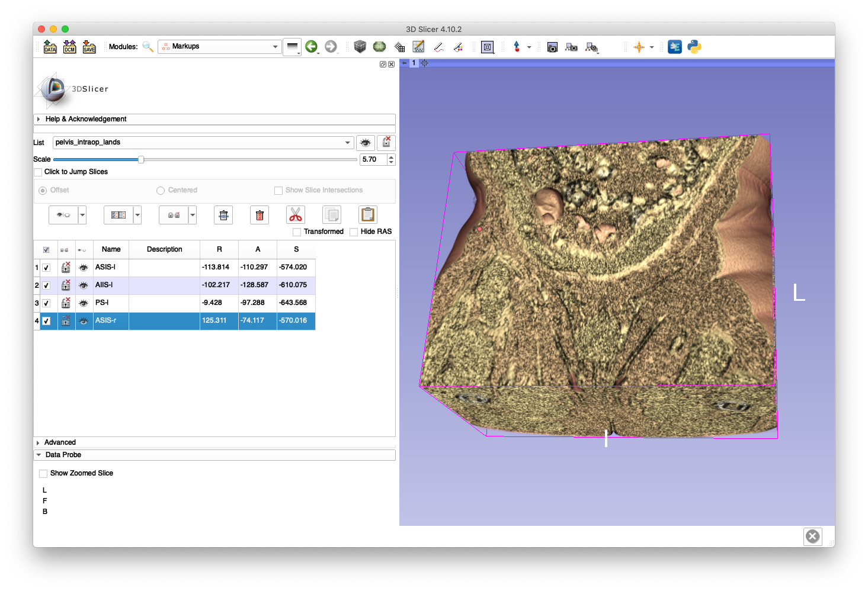Adjust the Scale slider handle
The height and width of the screenshot is (591, 868).
141,159
